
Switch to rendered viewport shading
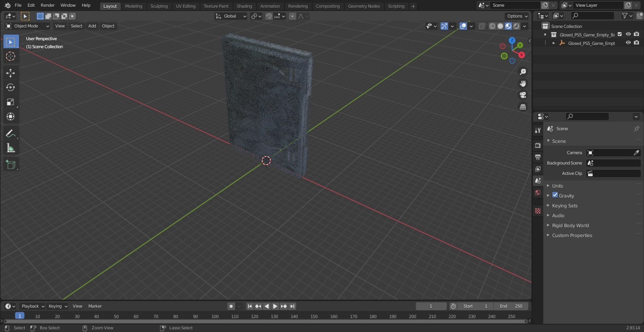point(517,26)
